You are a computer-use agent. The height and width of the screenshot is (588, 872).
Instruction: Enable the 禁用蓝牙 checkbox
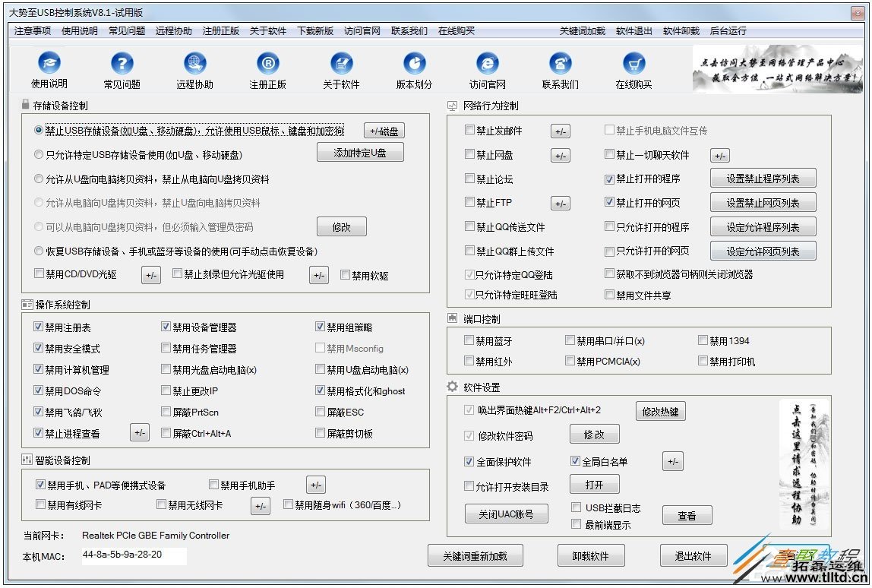[x=469, y=340]
